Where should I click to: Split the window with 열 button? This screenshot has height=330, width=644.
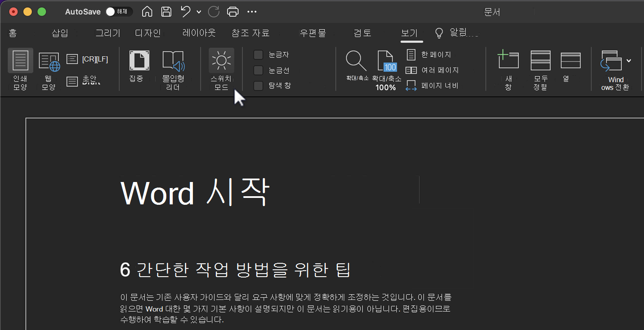570,66
